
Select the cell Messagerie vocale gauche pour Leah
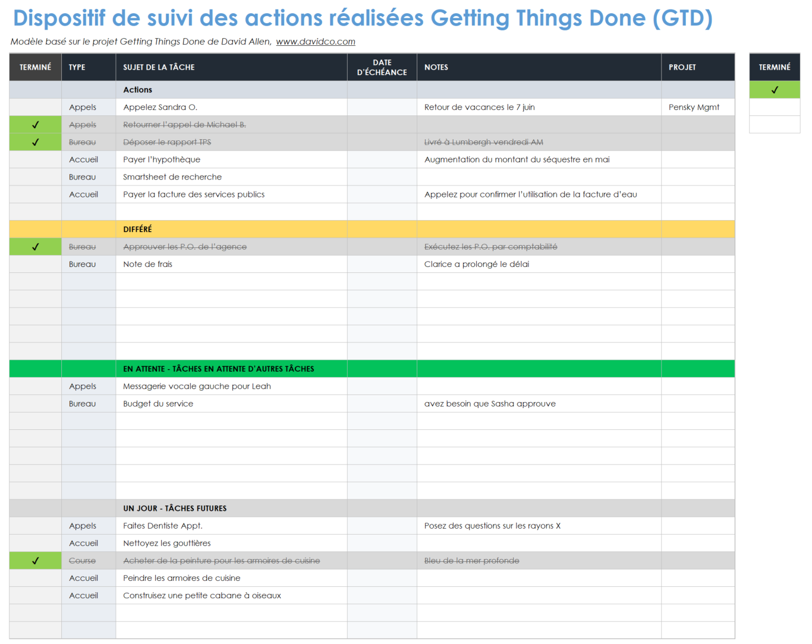click(231, 387)
